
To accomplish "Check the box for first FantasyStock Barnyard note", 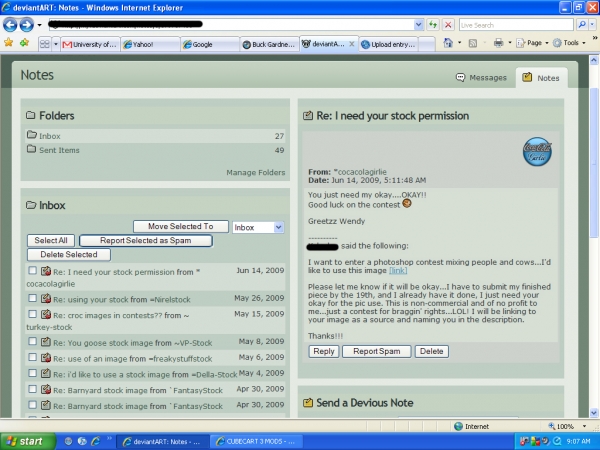I will click(33, 389).
